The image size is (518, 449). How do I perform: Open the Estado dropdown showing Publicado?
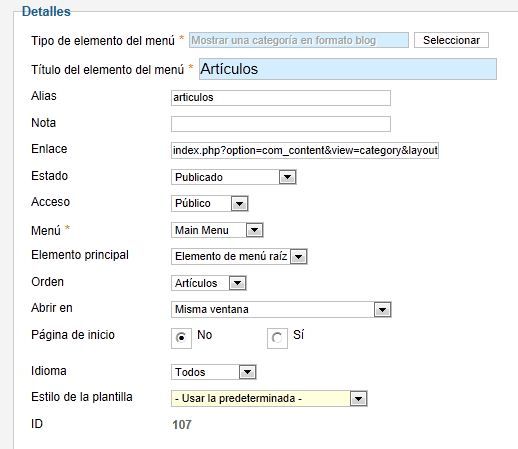click(x=234, y=177)
